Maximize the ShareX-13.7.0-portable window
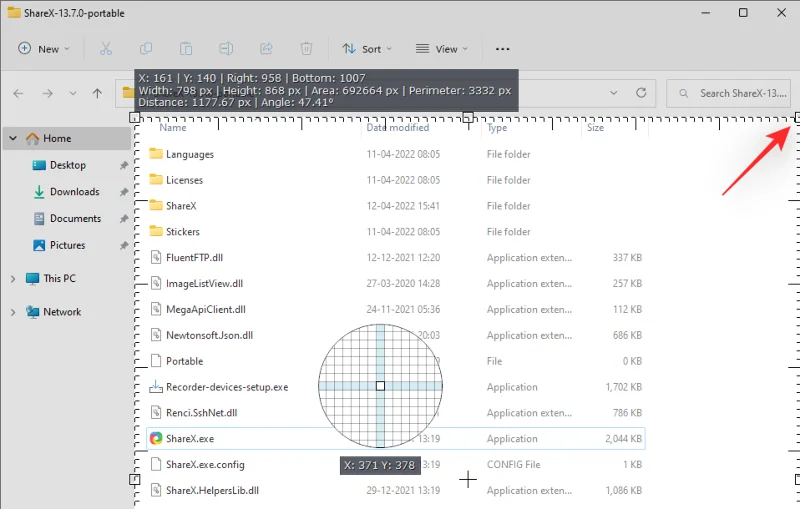This screenshot has width=800, height=509. click(743, 13)
